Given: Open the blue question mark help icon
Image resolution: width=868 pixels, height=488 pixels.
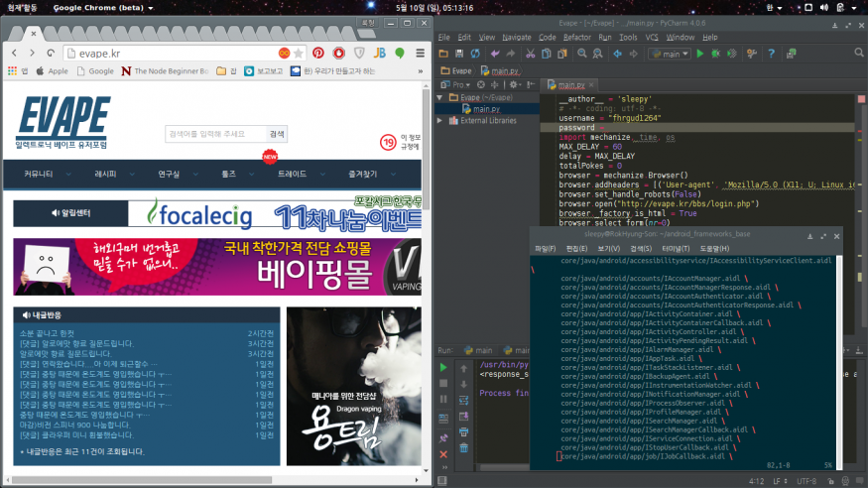Looking at the screenshot, I should [x=771, y=54].
